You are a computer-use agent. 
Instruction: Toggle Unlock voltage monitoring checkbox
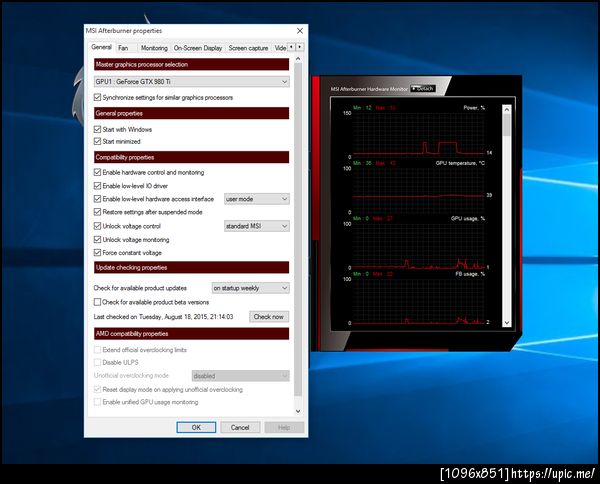click(97, 240)
